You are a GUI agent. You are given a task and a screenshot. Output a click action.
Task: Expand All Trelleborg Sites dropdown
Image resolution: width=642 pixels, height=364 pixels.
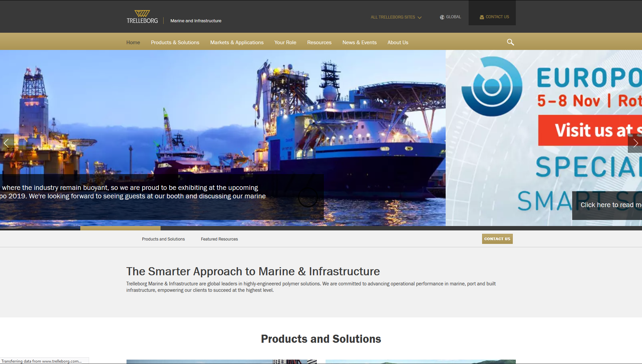coord(396,17)
